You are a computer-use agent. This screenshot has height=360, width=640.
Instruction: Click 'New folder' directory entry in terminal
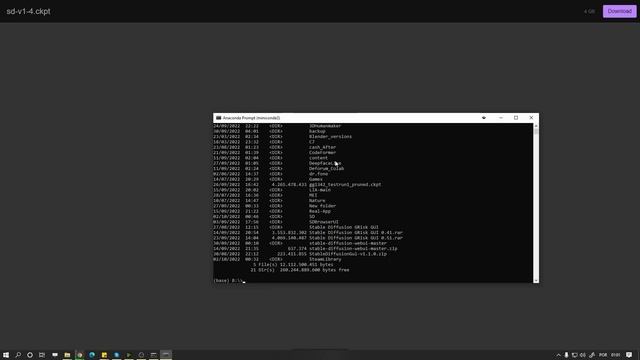322,206
